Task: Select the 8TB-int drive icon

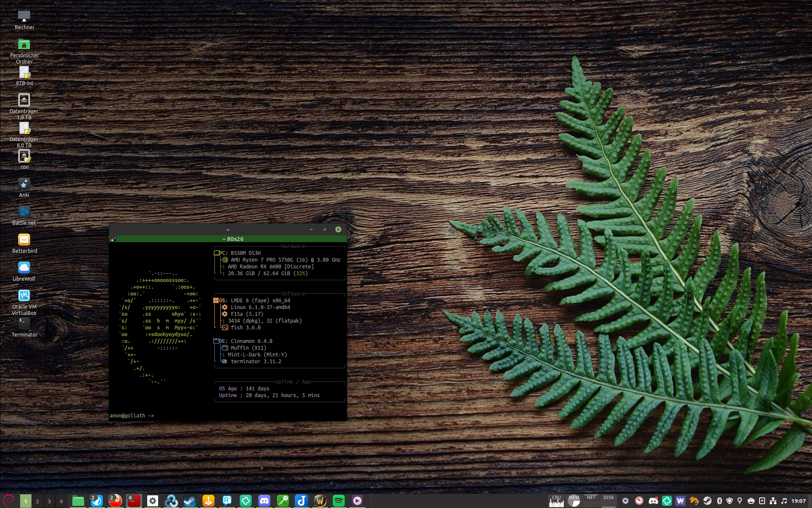Action: [24, 76]
